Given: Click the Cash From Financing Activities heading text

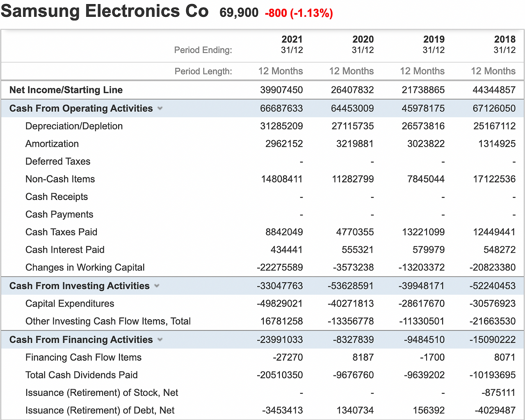Looking at the screenshot, I should pos(81,339).
